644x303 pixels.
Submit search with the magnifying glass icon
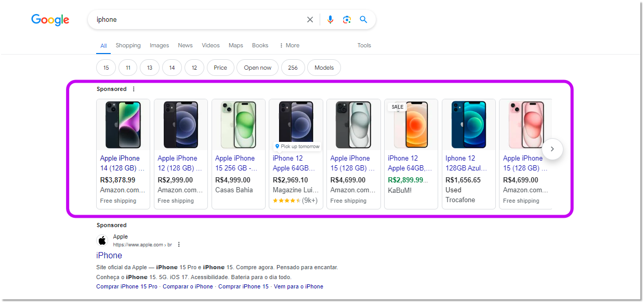click(x=363, y=20)
